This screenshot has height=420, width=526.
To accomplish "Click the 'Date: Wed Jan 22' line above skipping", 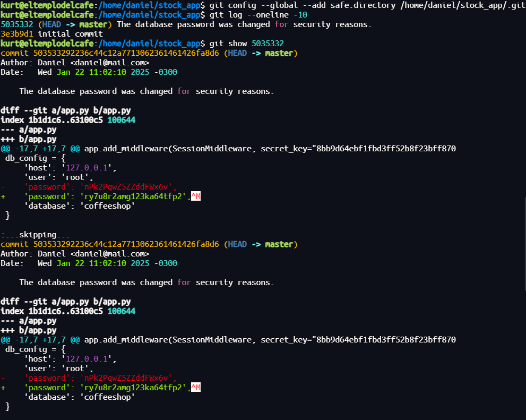I will [x=89, y=72].
